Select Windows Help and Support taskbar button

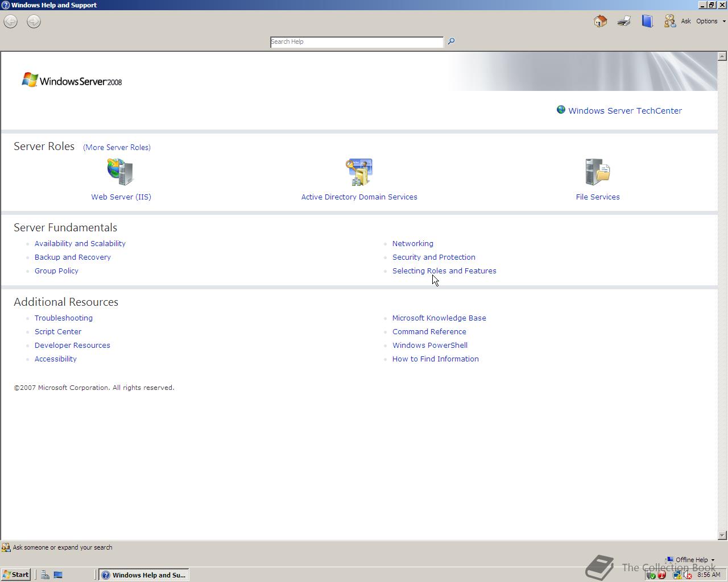[x=143, y=575]
